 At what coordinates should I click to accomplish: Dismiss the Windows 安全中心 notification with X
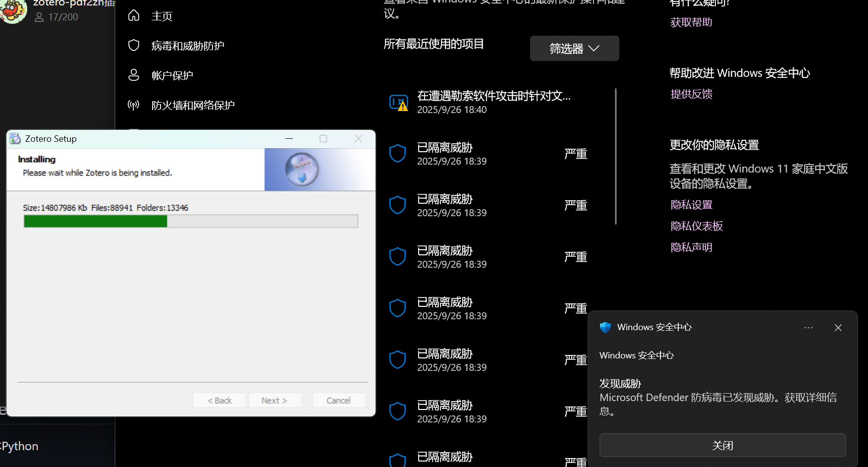point(838,328)
